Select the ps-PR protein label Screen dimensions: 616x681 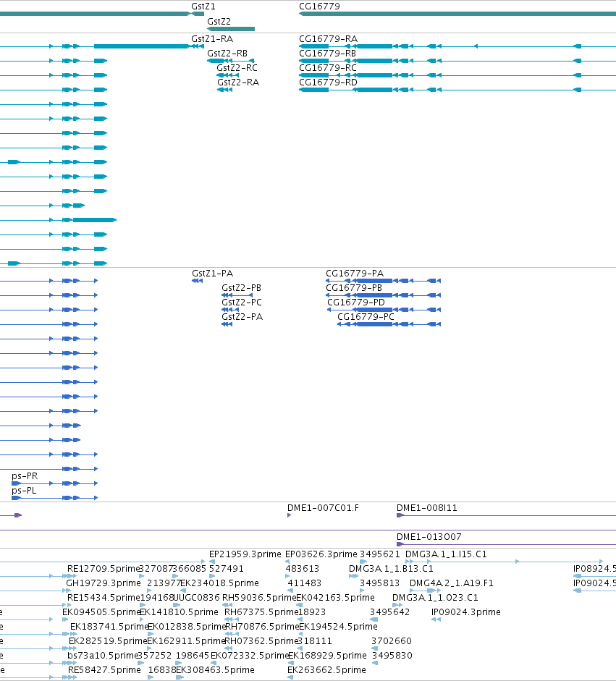tap(25, 476)
